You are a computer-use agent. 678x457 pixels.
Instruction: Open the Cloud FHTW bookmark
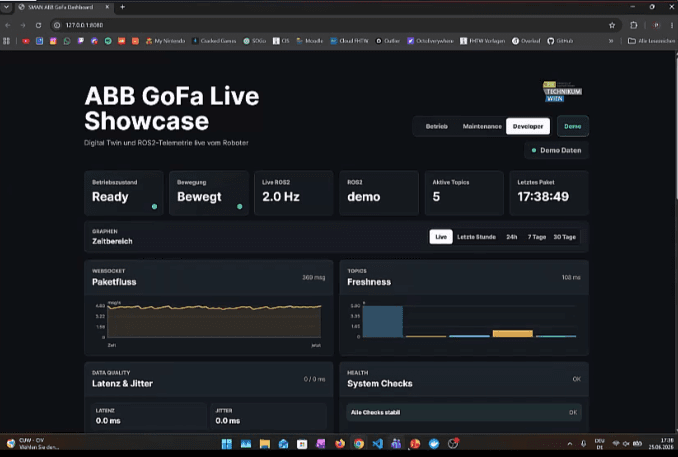349,41
